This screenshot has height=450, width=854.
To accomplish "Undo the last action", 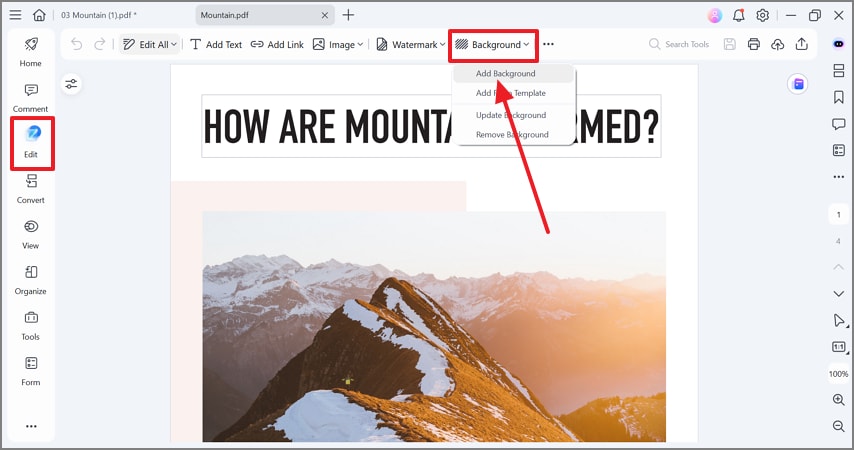I will [x=76, y=44].
